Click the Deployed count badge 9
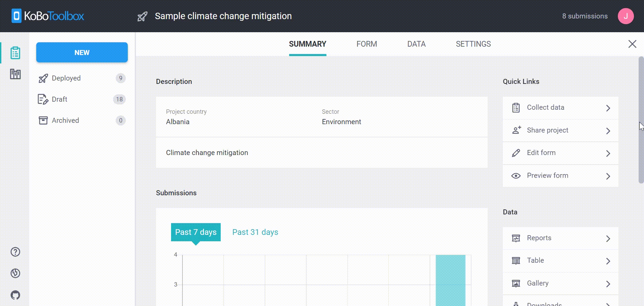Image resolution: width=644 pixels, height=306 pixels. [121, 78]
